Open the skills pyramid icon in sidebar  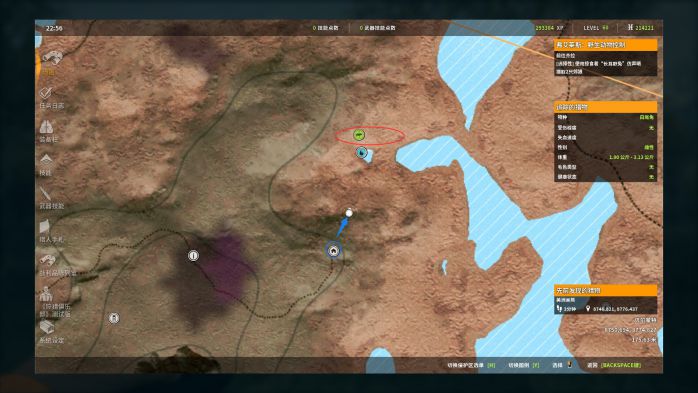tap(46, 160)
